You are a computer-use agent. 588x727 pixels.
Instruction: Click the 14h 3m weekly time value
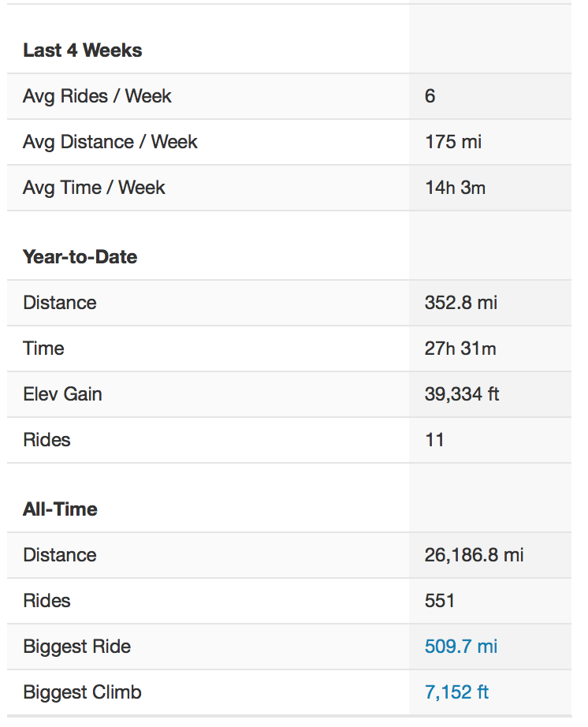coord(455,188)
